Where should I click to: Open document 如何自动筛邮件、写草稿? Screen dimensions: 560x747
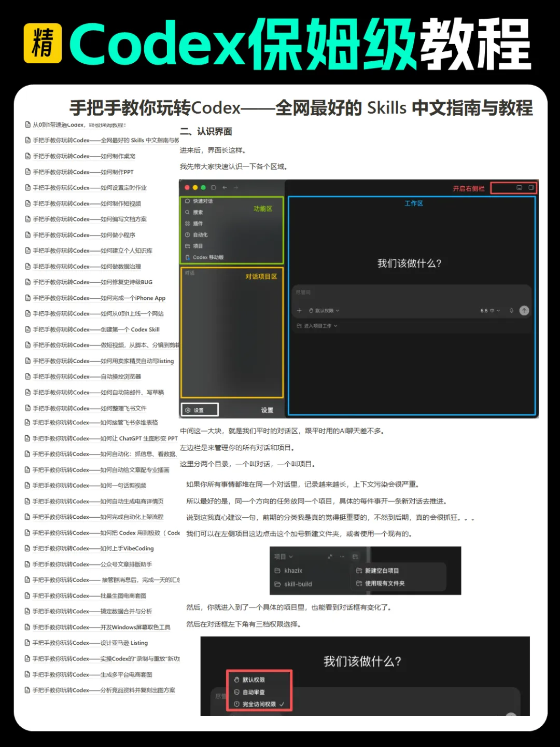(95, 393)
